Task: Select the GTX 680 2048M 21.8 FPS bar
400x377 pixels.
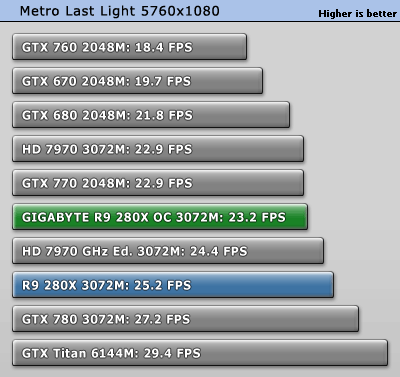Action: point(151,115)
